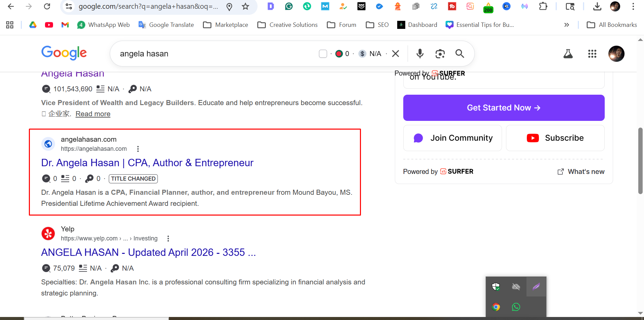The height and width of the screenshot is (320, 644).
Task: Click the magnifier search button
Action: (x=460, y=53)
